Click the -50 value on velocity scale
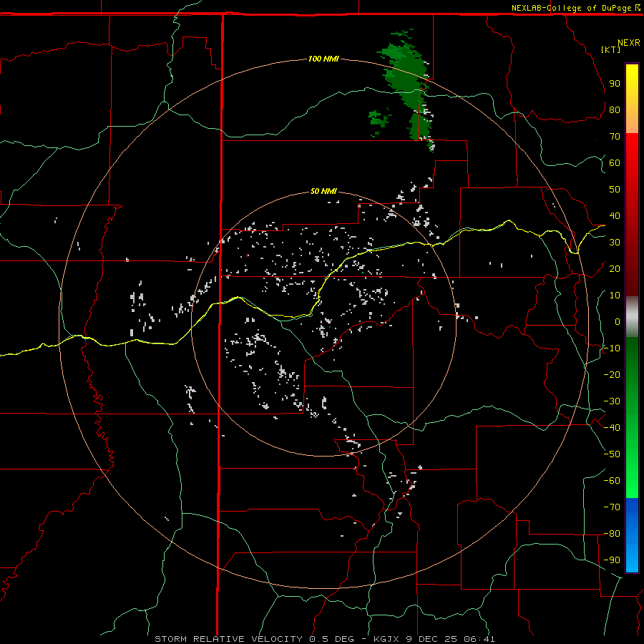 click(612, 454)
